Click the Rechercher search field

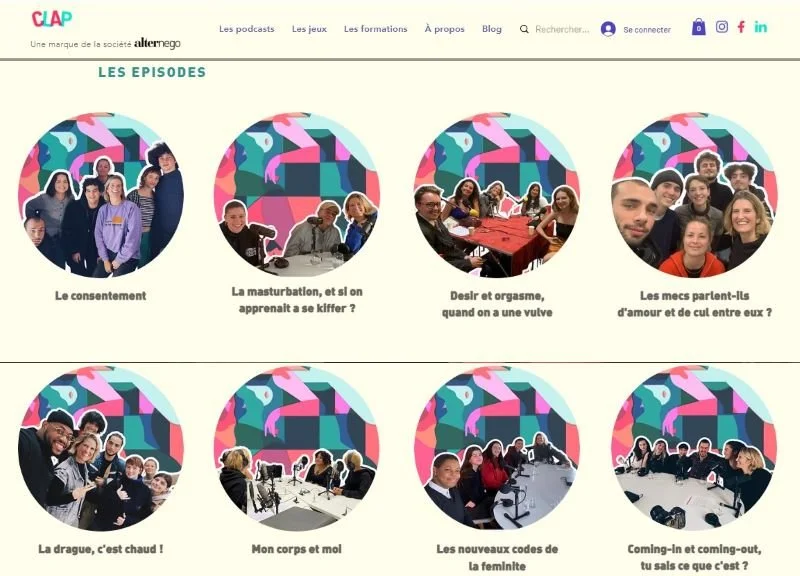[562, 30]
